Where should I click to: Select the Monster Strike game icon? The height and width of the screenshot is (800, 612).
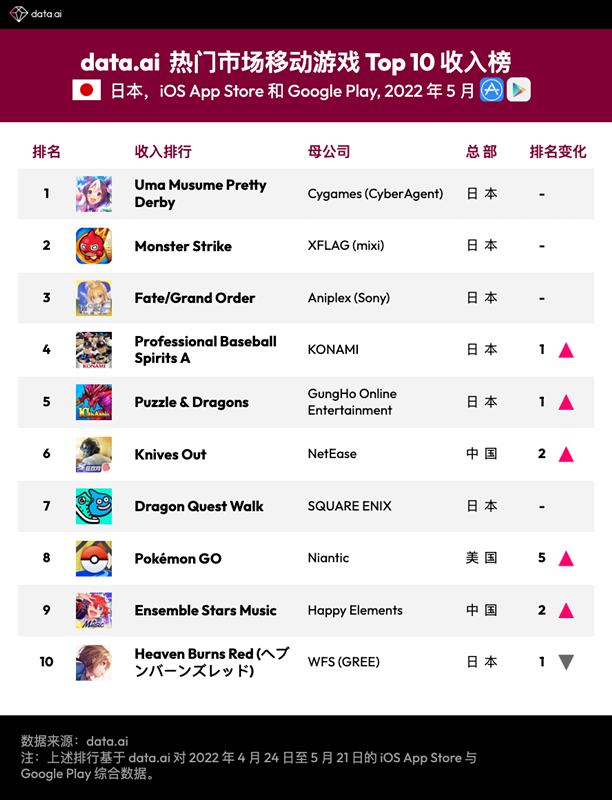[94, 246]
